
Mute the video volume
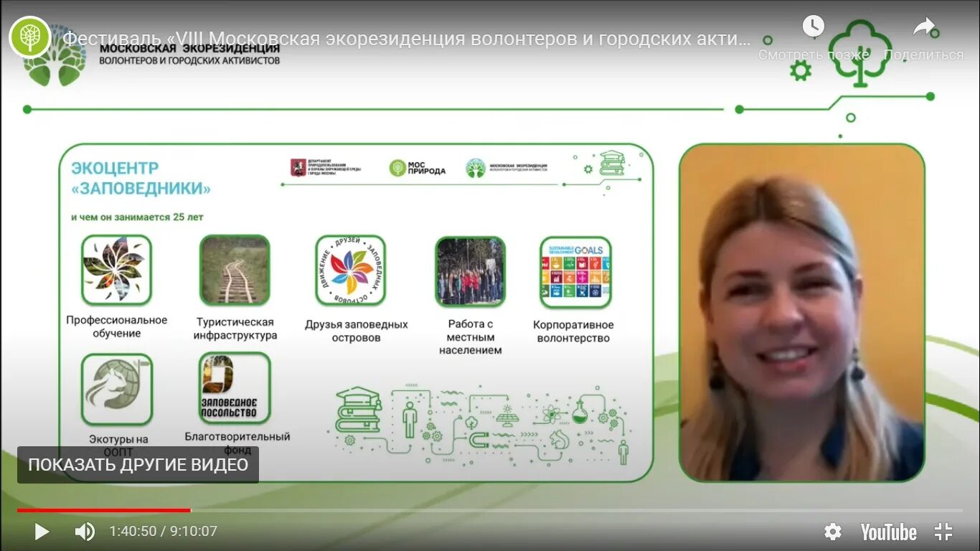coord(85,532)
